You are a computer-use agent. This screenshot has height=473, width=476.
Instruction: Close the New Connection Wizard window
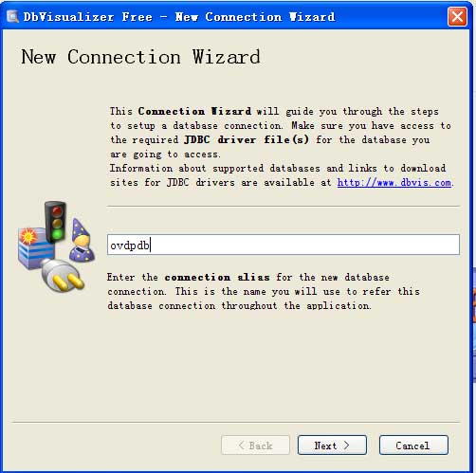tap(457, 16)
